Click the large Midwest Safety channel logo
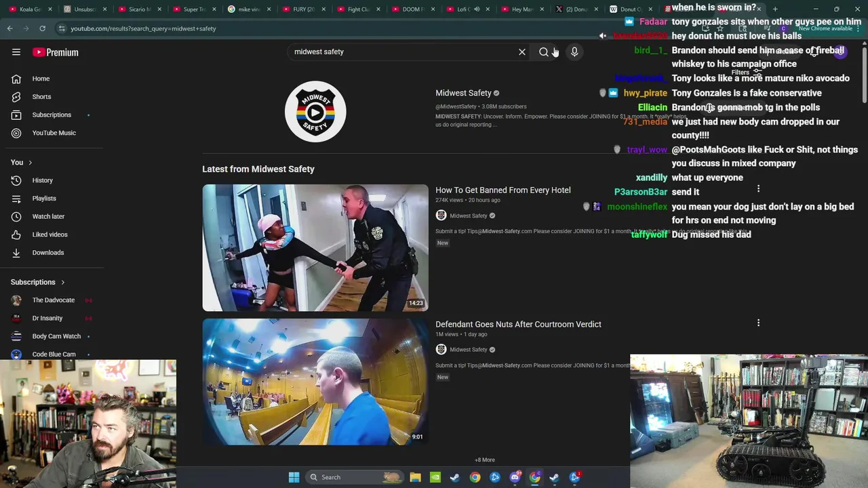This screenshot has height=488, width=868. point(315,111)
